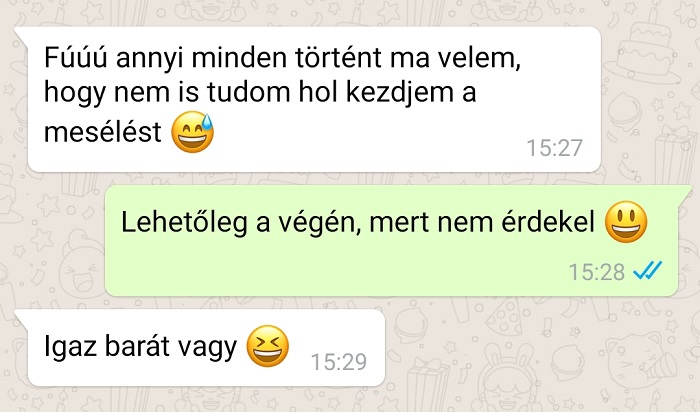The height and width of the screenshot is (412, 700).
Task: Tap the word "Fúúú" at the message start
Action: [x=75, y=58]
